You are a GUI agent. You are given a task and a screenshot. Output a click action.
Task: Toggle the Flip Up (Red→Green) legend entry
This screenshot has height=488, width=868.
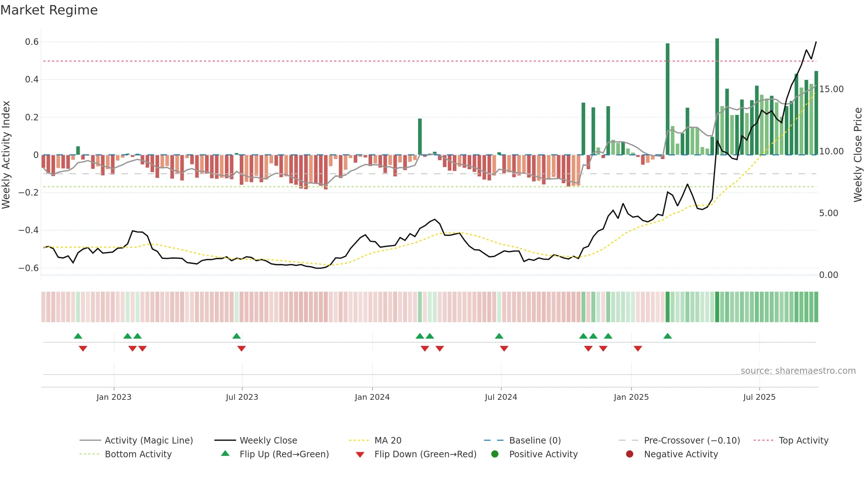275,454
